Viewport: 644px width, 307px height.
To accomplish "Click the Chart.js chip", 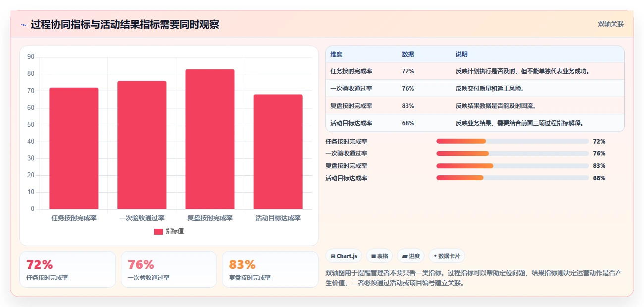I will click(344, 256).
